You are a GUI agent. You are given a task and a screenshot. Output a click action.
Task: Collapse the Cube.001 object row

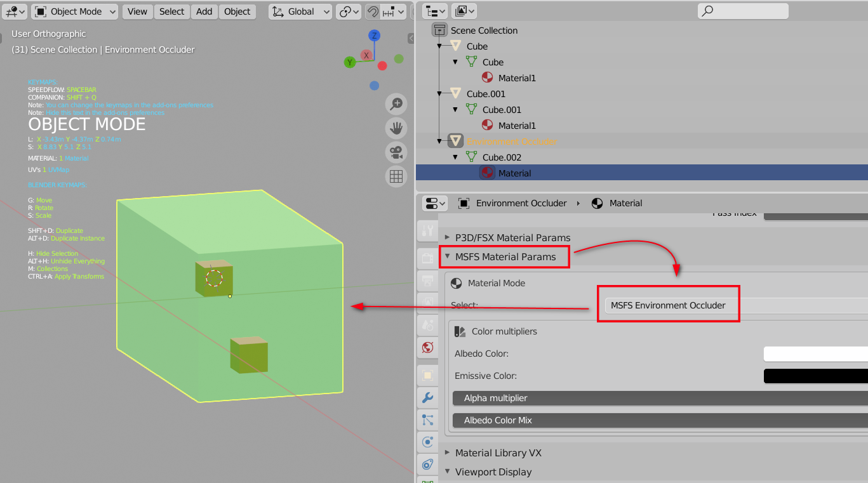click(x=439, y=94)
